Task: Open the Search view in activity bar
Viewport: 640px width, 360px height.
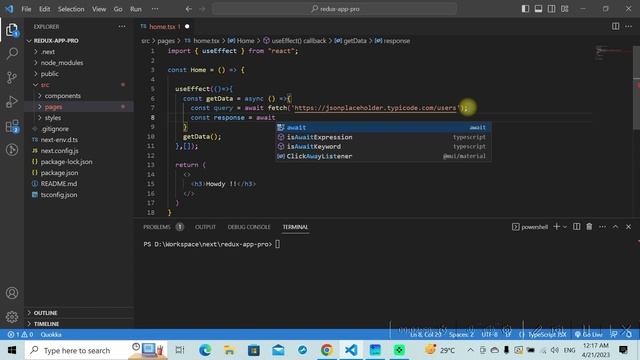Action: 12,53
